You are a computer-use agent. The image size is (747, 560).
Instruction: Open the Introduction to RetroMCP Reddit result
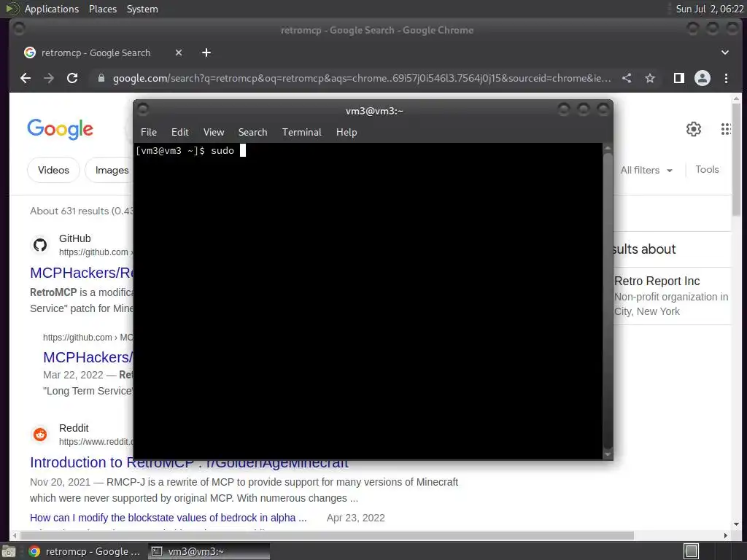tap(189, 462)
